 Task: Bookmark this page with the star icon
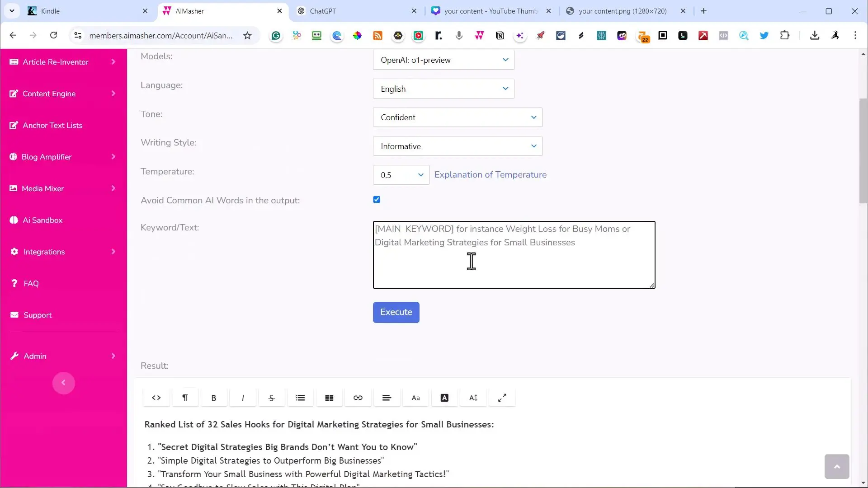tap(247, 35)
